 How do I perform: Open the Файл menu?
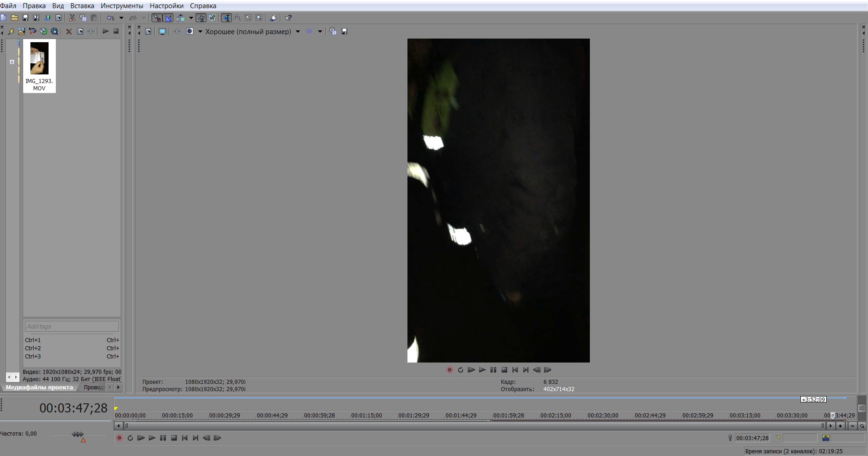tap(8, 6)
